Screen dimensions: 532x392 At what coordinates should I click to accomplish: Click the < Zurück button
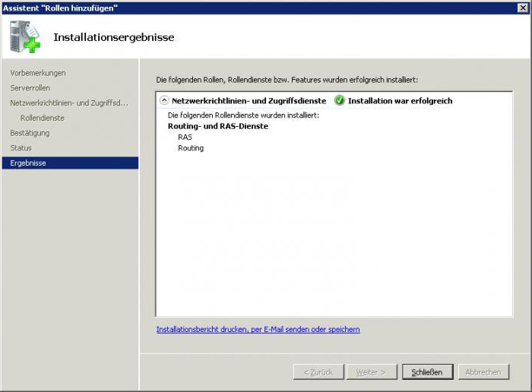[x=318, y=371]
